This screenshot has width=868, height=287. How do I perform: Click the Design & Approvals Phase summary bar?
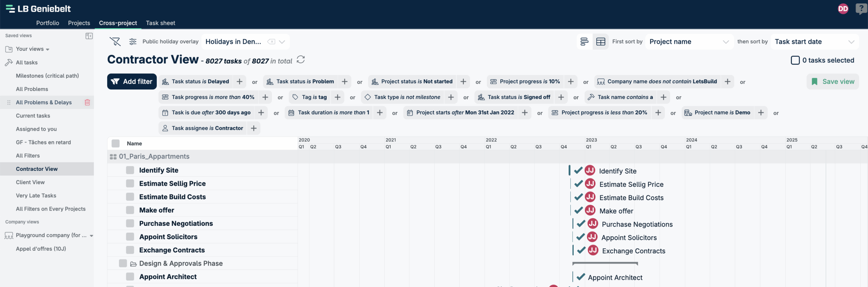pos(605,263)
